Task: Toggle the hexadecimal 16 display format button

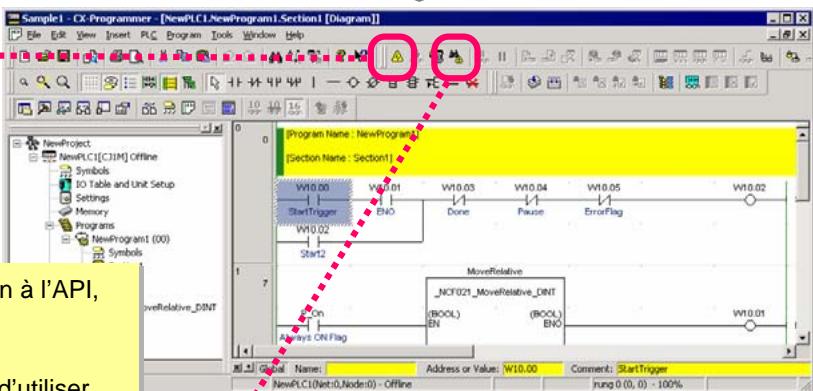Action: pos(296,108)
